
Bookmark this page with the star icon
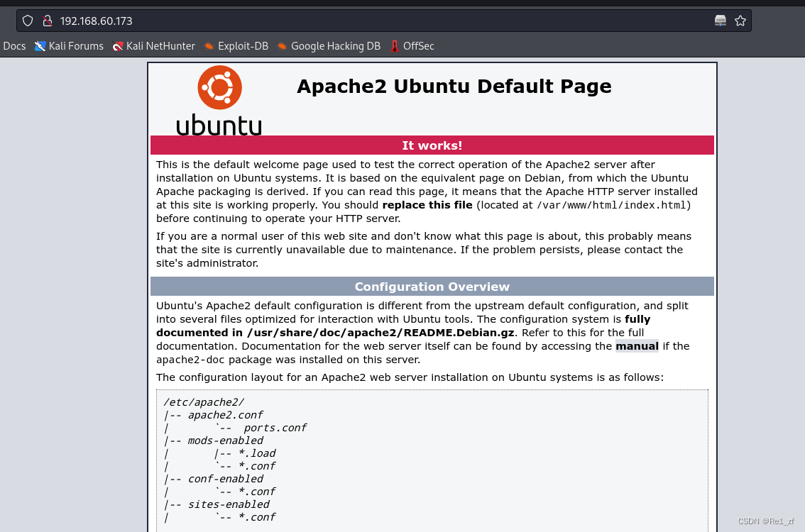(x=740, y=21)
